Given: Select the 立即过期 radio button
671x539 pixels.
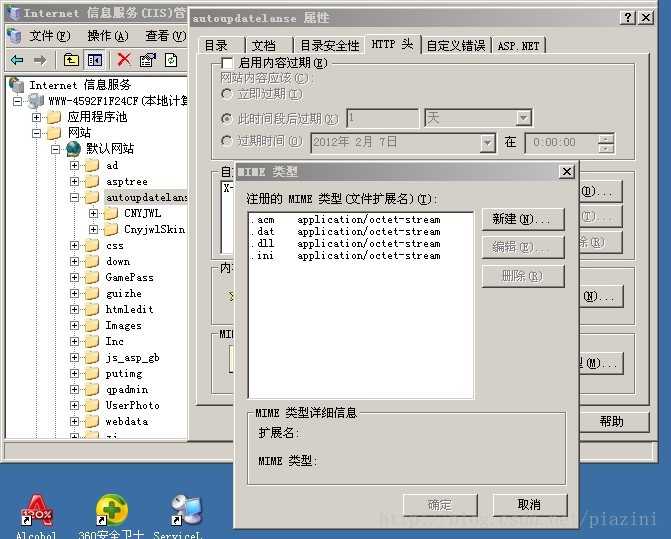Looking at the screenshot, I should [226, 94].
